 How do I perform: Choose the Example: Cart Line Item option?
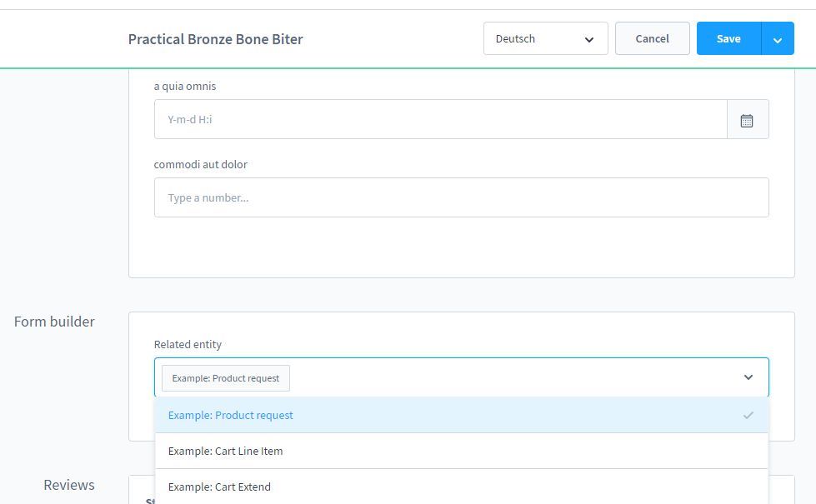pos(225,451)
